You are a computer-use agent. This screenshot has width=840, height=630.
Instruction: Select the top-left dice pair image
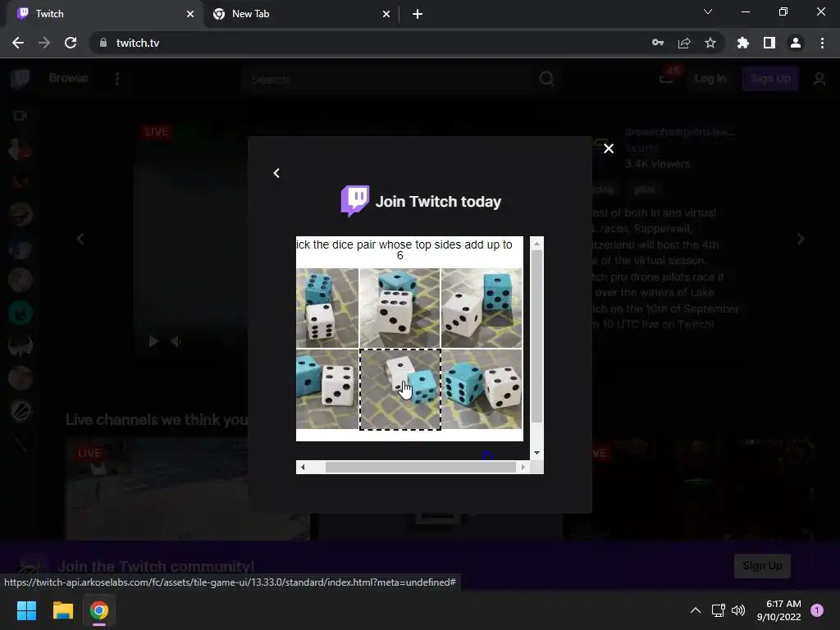click(327, 308)
